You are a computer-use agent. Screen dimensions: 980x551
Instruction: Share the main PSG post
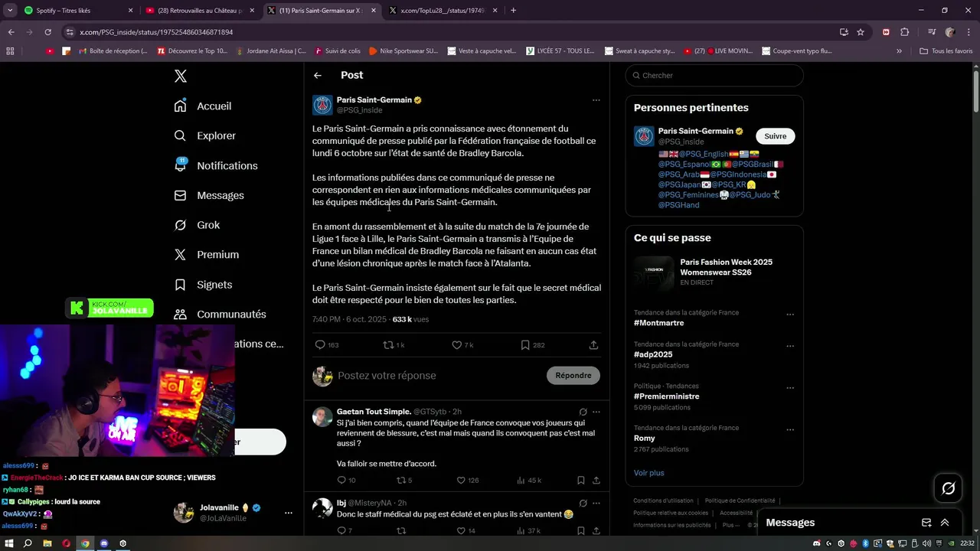click(x=593, y=345)
